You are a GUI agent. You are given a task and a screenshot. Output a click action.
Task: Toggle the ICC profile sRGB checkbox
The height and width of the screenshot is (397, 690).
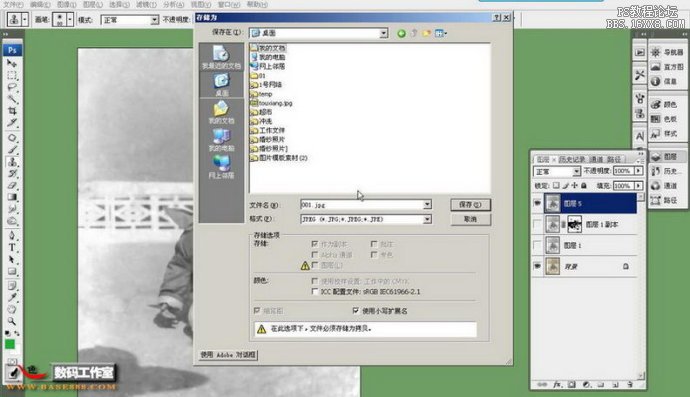coord(315,291)
